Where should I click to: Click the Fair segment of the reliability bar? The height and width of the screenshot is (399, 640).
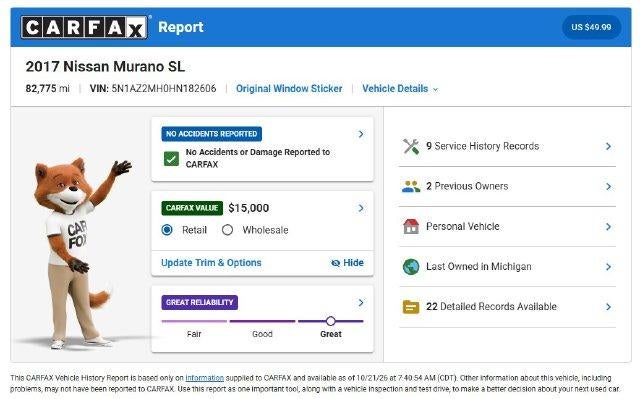(194, 321)
